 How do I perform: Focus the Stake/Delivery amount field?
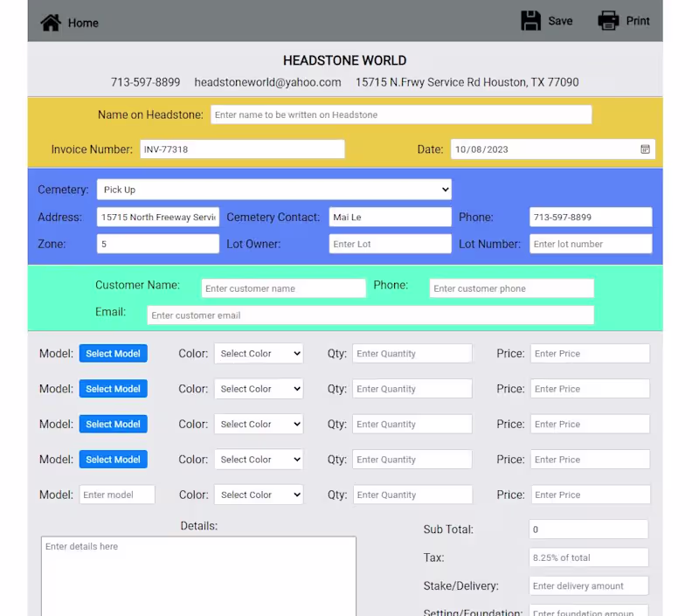pyautogui.click(x=588, y=585)
